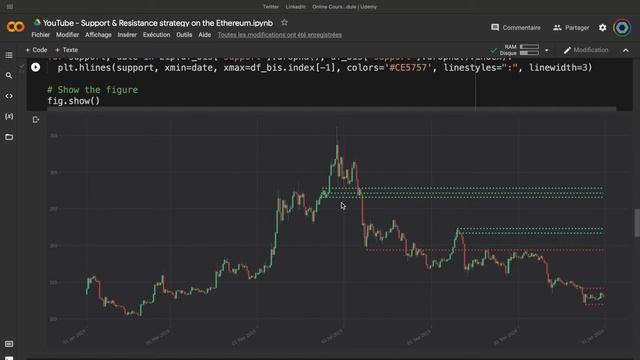The image size is (640, 360).
Task: Add a code cell with + Code
Action: click(36, 50)
